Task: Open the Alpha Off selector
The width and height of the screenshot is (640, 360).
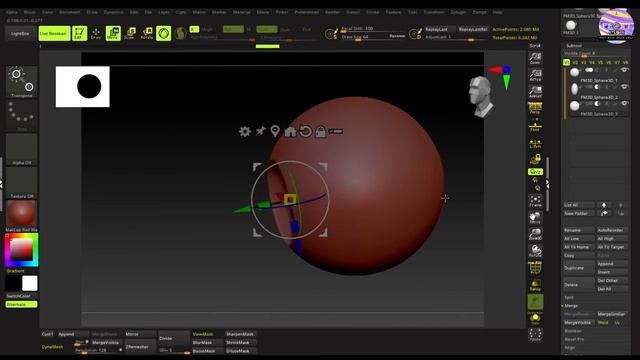Action: tap(22, 149)
